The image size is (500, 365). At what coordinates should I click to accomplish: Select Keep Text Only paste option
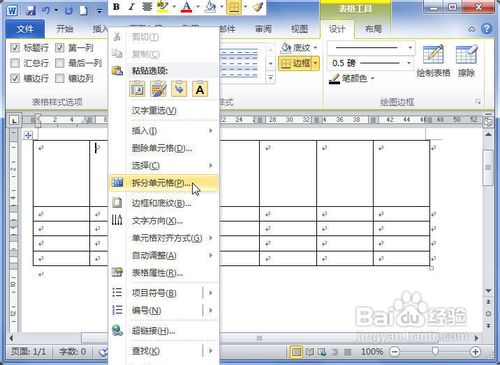coord(200,89)
